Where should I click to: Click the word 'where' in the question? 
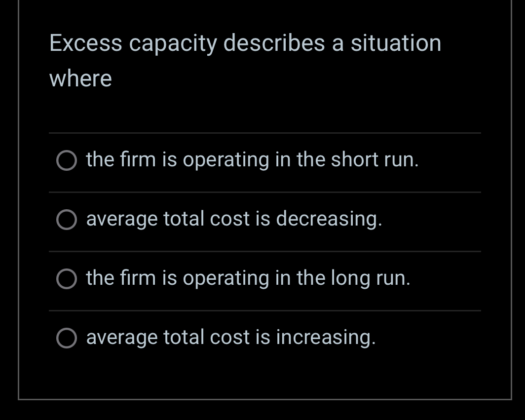[x=80, y=77]
